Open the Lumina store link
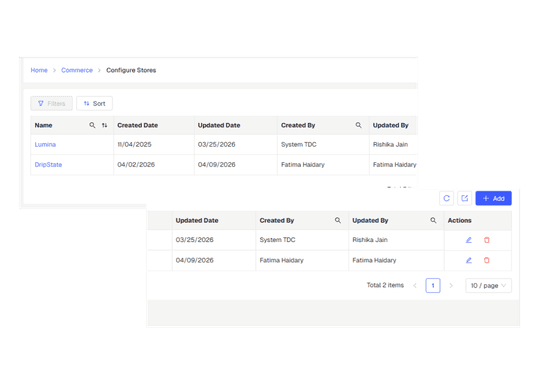This screenshot has width=540, height=384. (45, 145)
